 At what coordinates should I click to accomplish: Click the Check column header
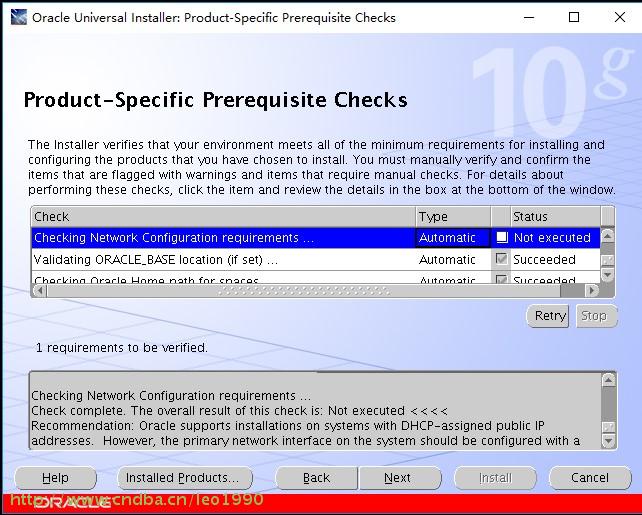tap(223, 217)
